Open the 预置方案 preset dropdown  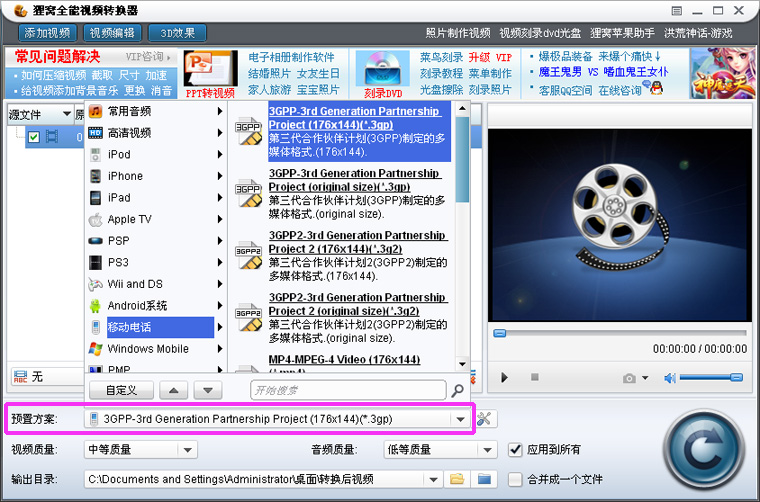click(x=460, y=419)
